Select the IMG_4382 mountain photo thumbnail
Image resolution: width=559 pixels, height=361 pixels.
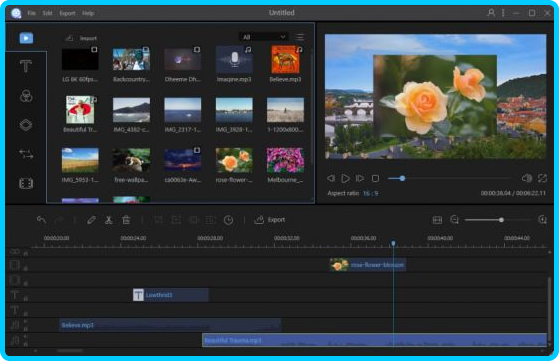131,110
